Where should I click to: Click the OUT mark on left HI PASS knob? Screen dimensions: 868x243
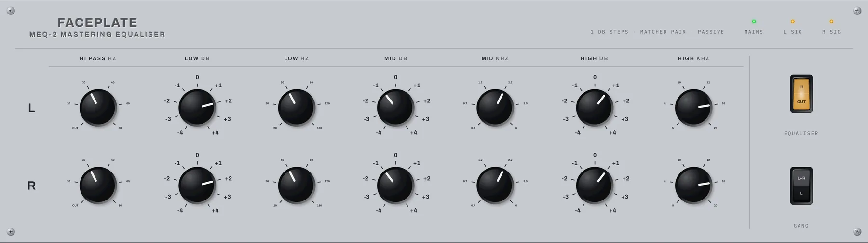tap(75, 128)
